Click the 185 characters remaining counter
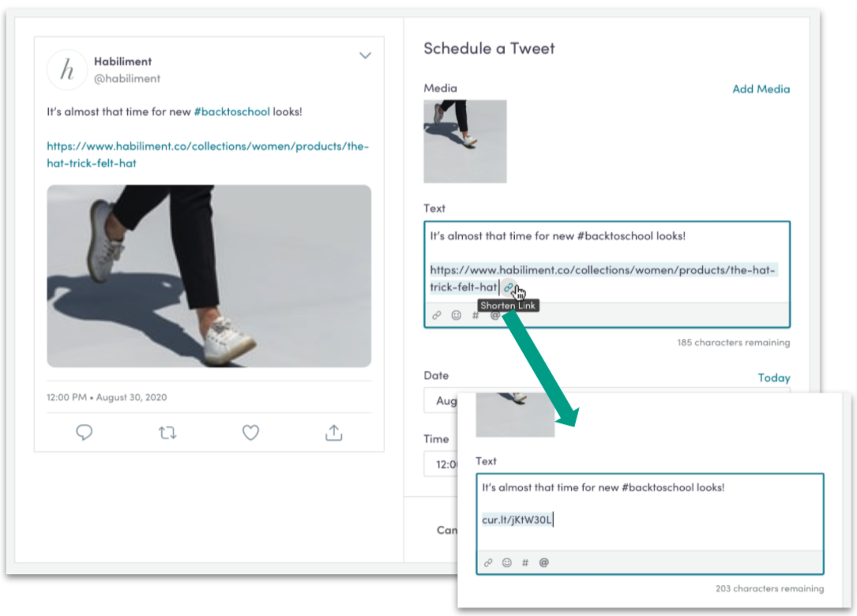 click(x=734, y=343)
